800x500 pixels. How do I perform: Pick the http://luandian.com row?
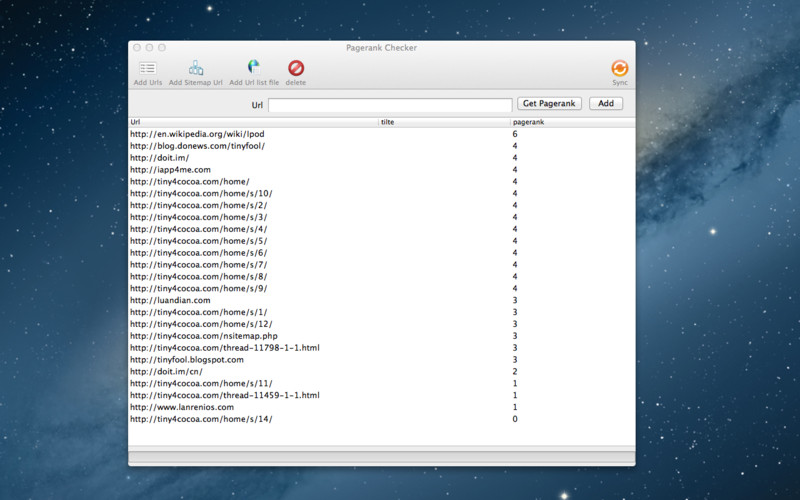pos(170,300)
